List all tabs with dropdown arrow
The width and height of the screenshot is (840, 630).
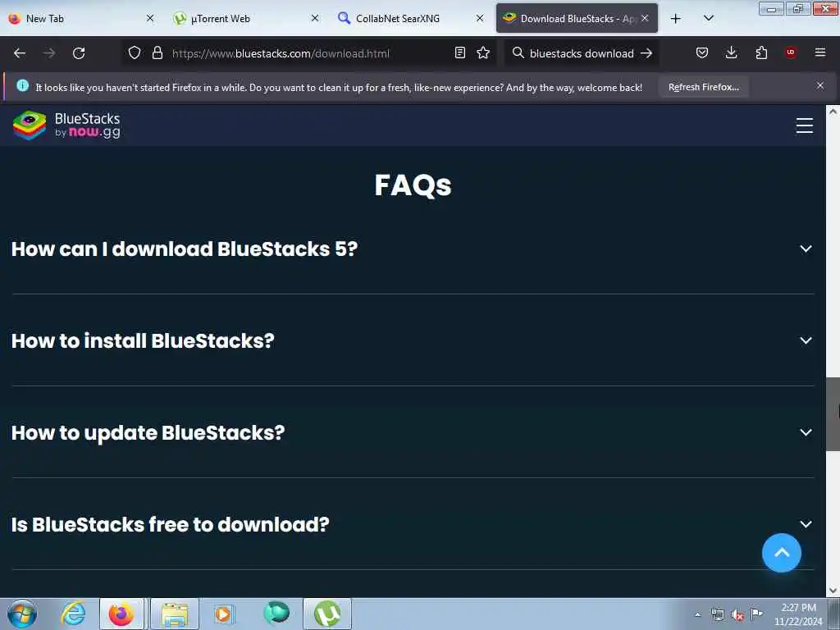point(708,19)
